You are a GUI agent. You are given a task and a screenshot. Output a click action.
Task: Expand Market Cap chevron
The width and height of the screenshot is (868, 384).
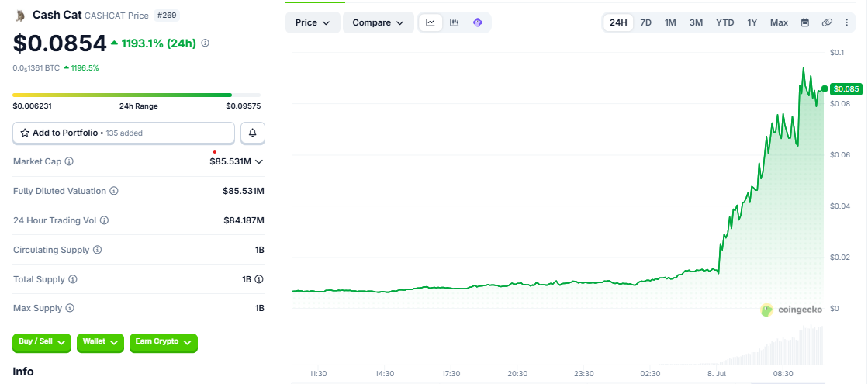pos(258,161)
